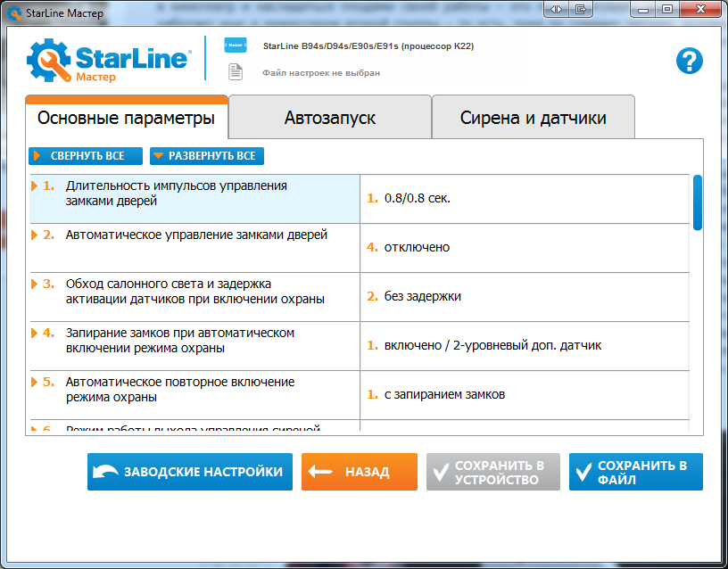Open the help question mark icon
Screen dimensions: 728x569
click(x=690, y=61)
